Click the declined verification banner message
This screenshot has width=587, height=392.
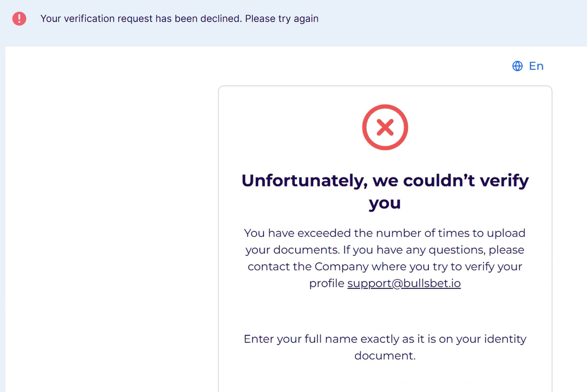[179, 19]
